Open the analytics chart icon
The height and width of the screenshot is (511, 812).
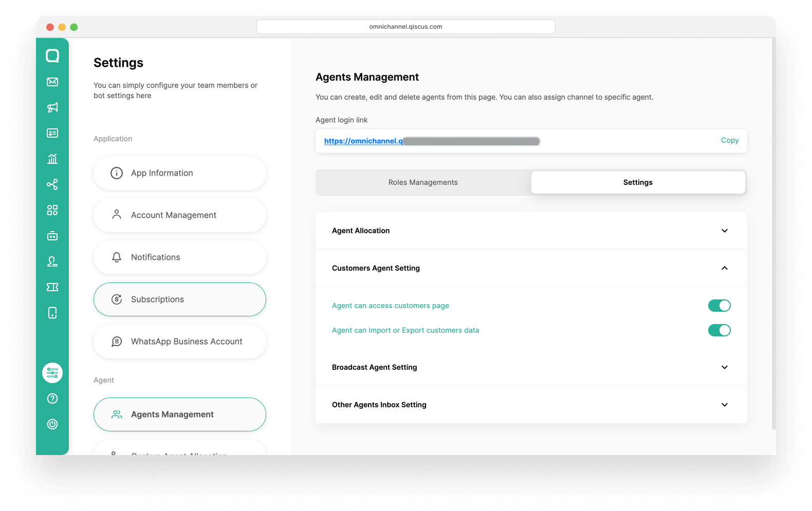pos(52,159)
